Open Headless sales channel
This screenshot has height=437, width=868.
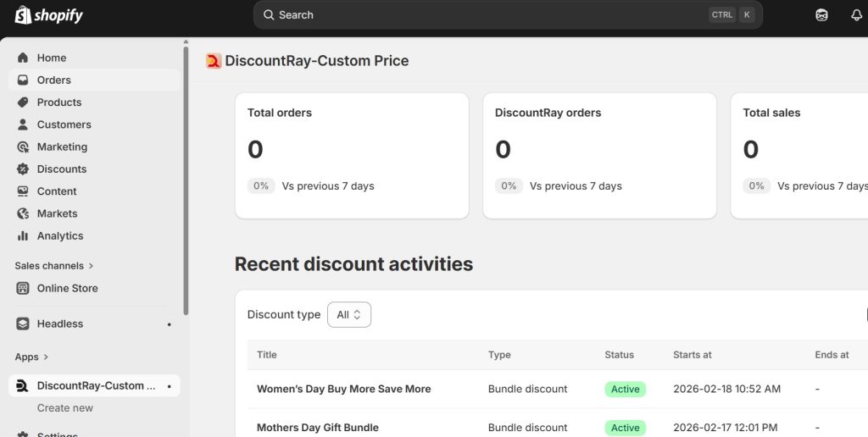pos(94,324)
